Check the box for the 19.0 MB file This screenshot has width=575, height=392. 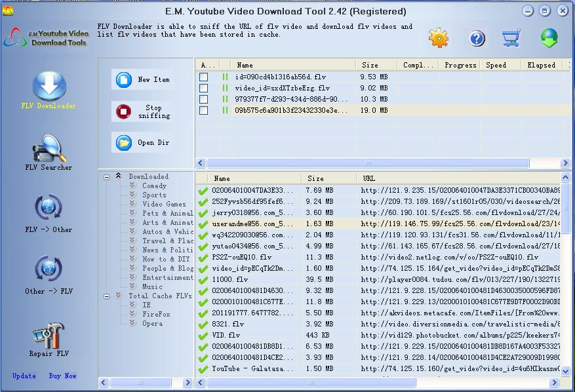click(x=205, y=110)
